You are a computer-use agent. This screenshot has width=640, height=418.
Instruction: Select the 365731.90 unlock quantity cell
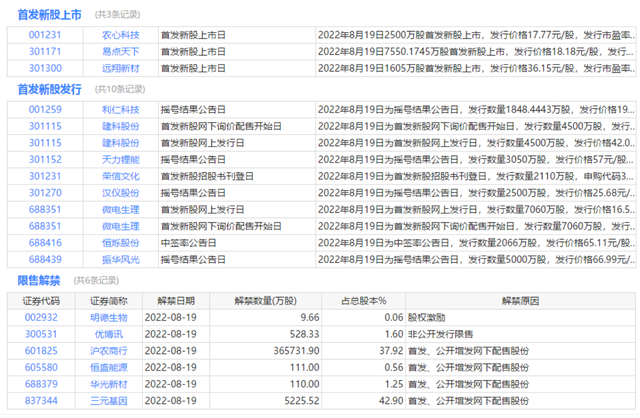click(266, 351)
